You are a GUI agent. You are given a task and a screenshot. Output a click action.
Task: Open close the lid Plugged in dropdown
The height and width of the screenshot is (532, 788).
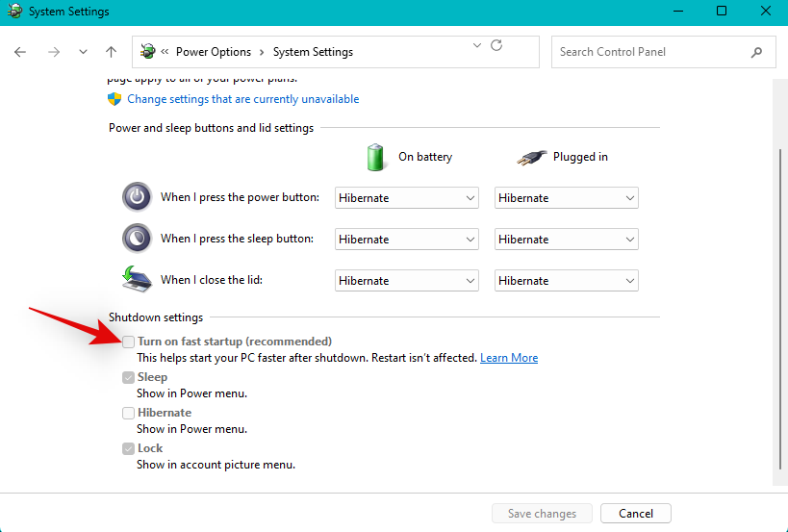567,280
